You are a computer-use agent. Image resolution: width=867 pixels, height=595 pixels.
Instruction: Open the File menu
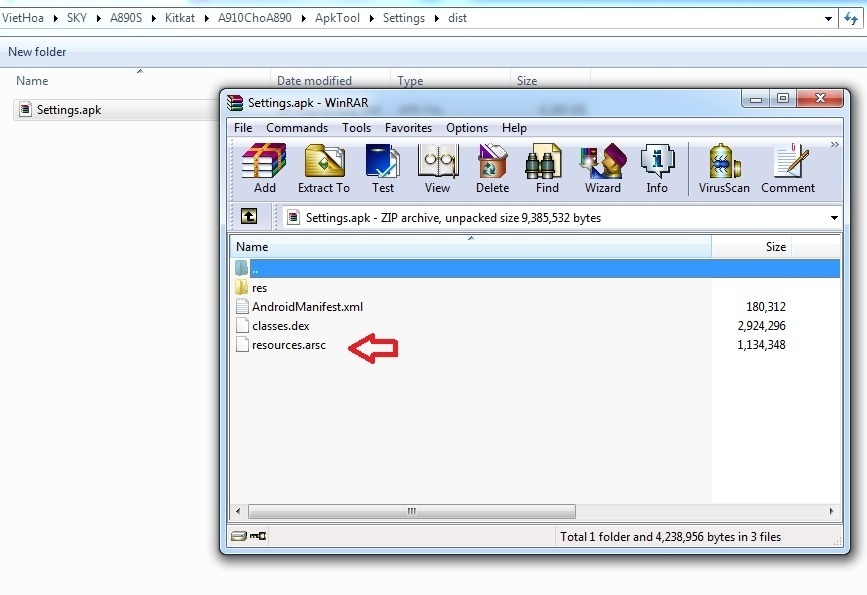[243, 128]
